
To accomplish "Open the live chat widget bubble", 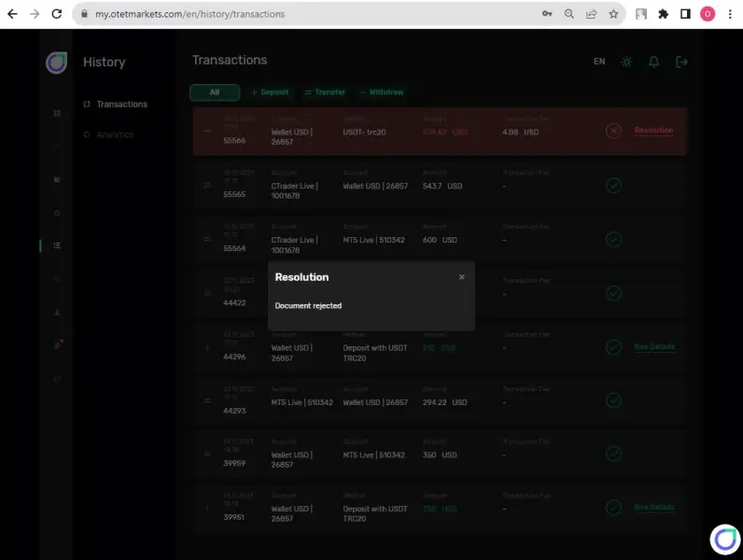I will pyautogui.click(x=725, y=539).
